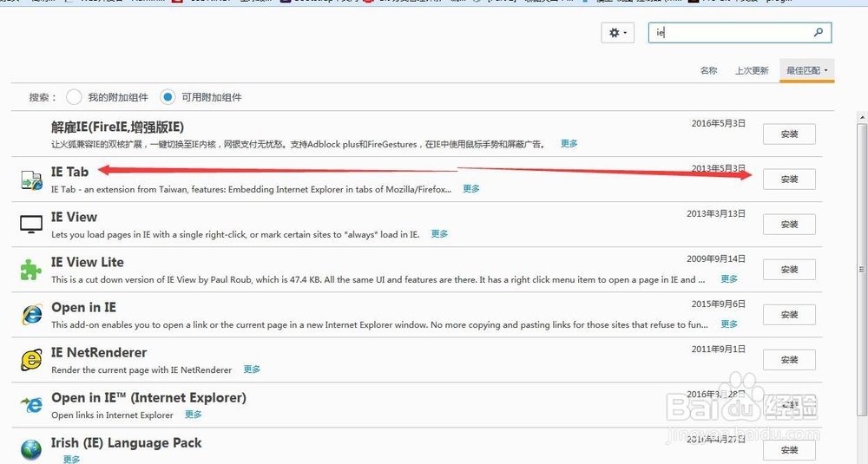Select the IE NetRenderer title
This screenshot has height=464, width=868.
[99, 353]
